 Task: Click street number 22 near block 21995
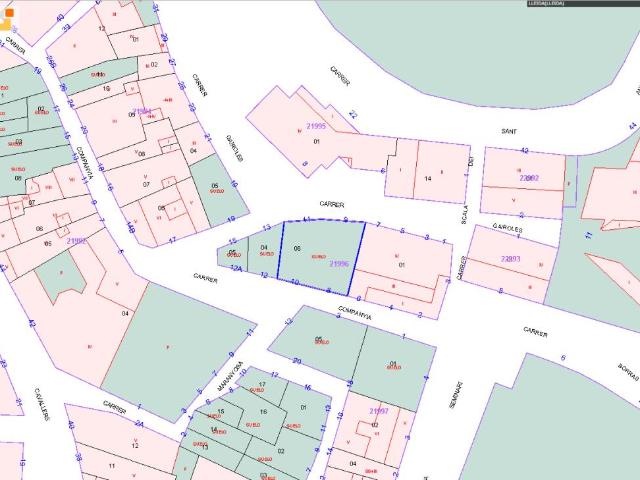tap(352, 115)
